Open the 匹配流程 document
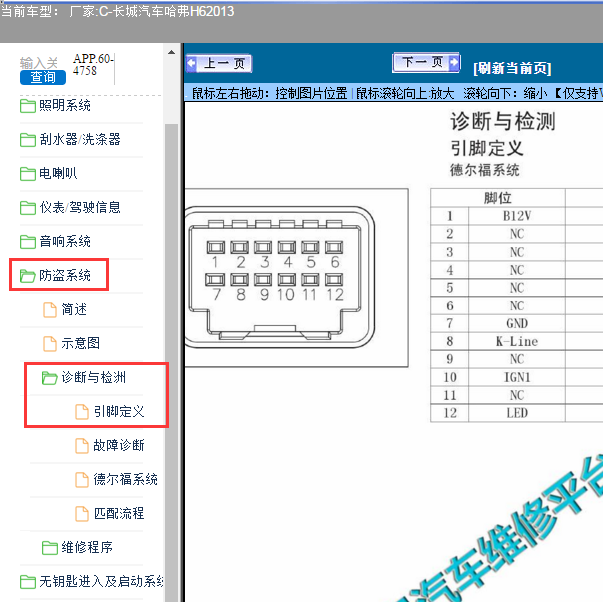This screenshot has height=602, width=603. point(119,513)
